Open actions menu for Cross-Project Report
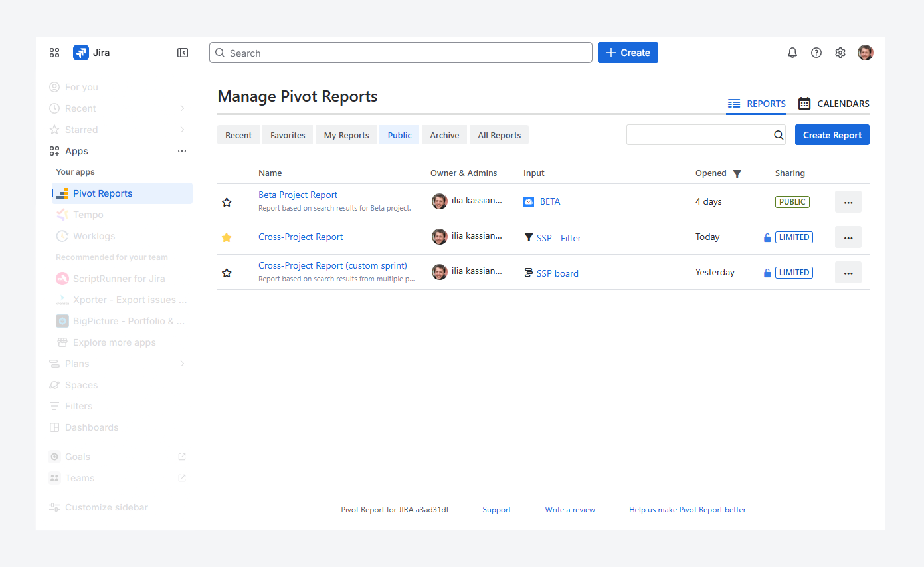The width and height of the screenshot is (924, 567). pos(848,237)
